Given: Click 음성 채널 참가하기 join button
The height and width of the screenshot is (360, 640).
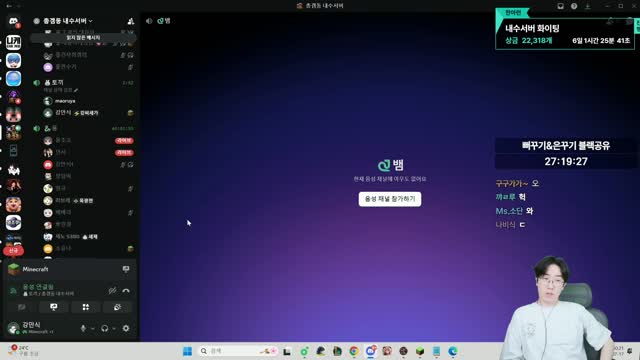Looking at the screenshot, I should (x=390, y=199).
